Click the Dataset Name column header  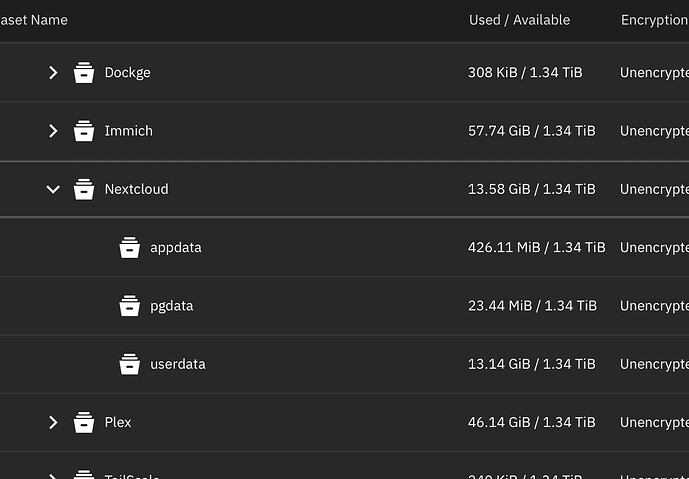click(34, 20)
